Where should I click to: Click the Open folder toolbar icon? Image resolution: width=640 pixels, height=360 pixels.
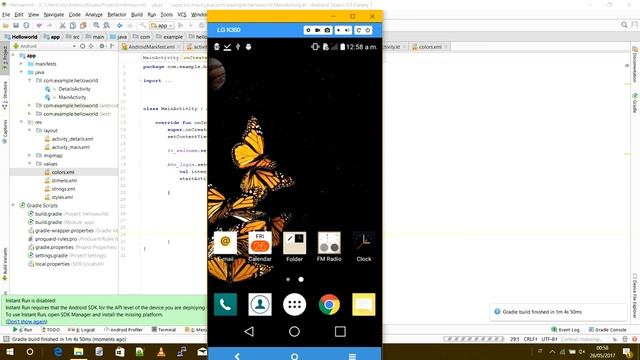click(x=6, y=25)
